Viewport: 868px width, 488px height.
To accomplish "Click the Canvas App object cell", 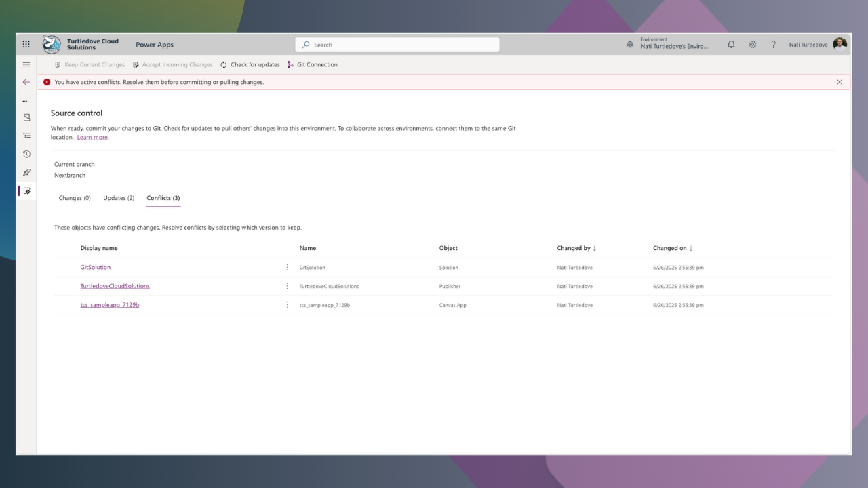I will coord(453,306).
